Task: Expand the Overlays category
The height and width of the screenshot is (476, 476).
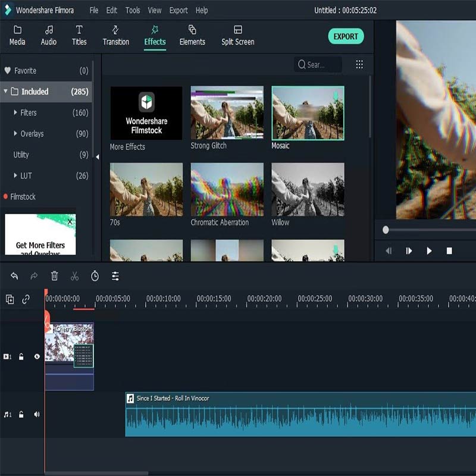Action: 15,133
